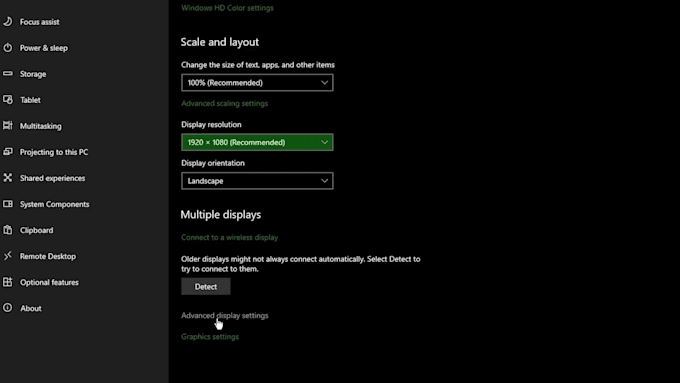Click the Multitasking icon
Image resolution: width=680 pixels, height=383 pixels.
pyautogui.click(x=8, y=125)
